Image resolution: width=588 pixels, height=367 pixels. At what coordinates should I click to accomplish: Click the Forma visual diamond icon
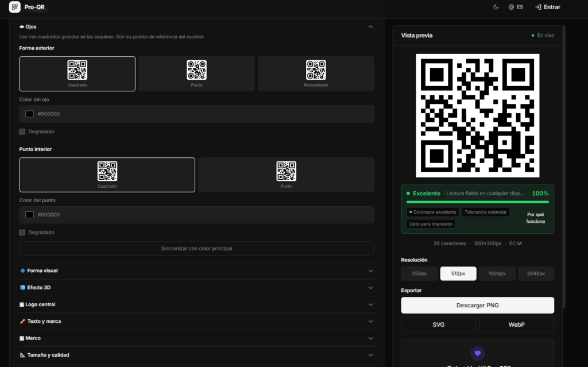(22, 271)
